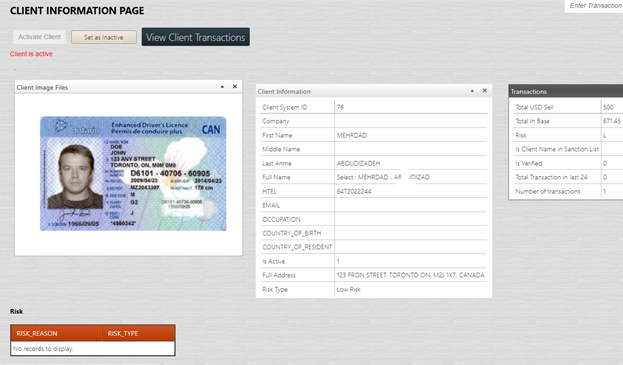Image resolution: width=623 pixels, height=365 pixels.
Task: Click the Set as Inactive button
Action: [x=104, y=37]
